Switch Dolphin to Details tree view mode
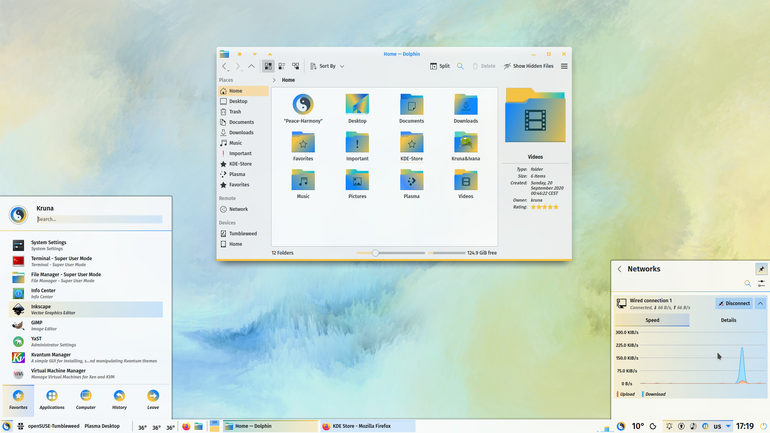 pyautogui.click(x=296, y=66)
